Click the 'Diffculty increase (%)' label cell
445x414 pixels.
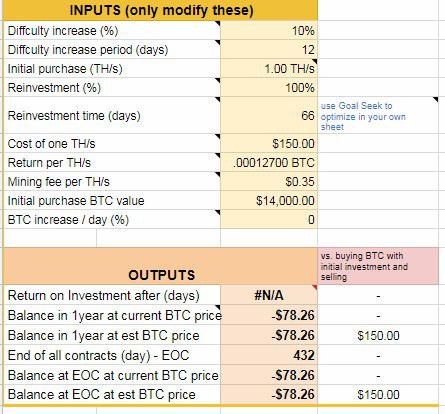point(112,30)
